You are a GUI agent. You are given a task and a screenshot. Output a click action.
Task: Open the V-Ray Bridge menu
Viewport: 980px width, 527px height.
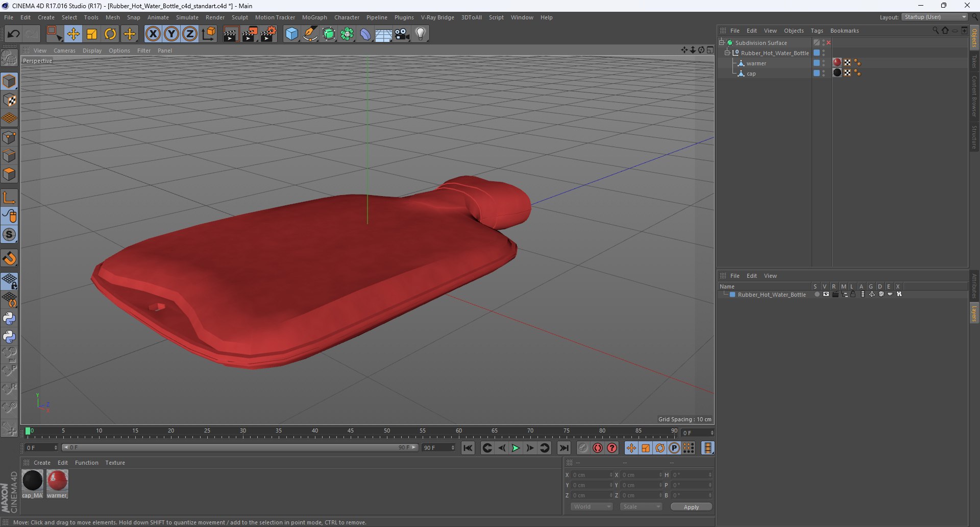coord(437,17)
